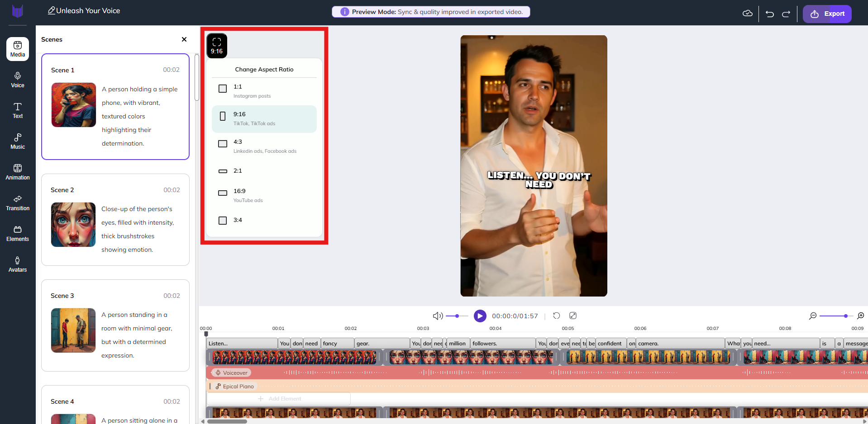Click the Scene 2 face thumbnail
The height and width of the screenshot is (424, 868).
73,225
